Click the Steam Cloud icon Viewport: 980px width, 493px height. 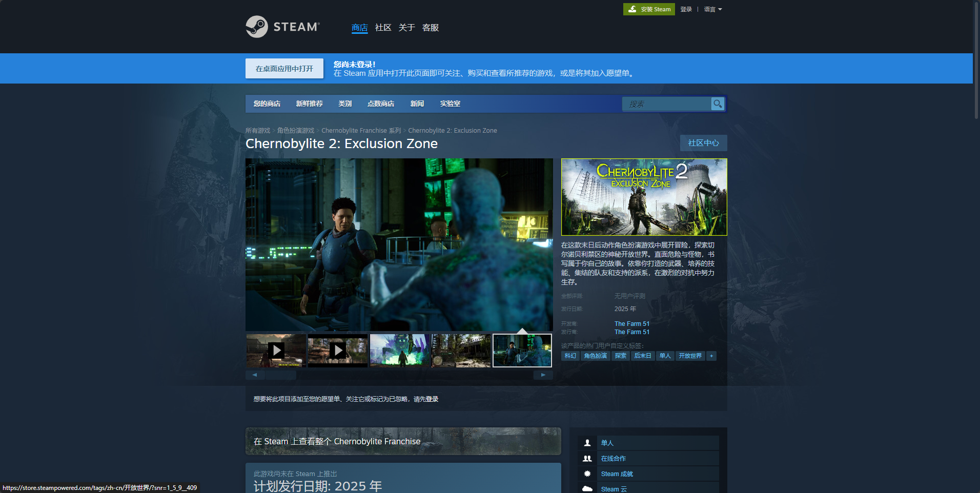[x=587, y=489]
